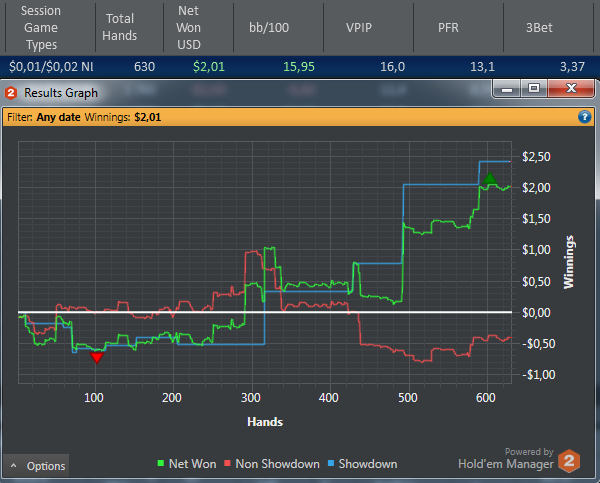Image resolution: width=600 pixels, height=483 pixels.
Task: Toggle Net Won legend entry
Action: coord(187,464)
